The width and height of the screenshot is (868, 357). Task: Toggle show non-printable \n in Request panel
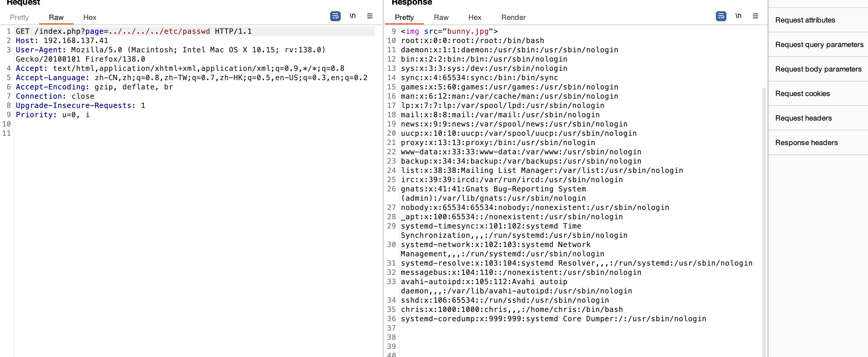pos(352,16)
